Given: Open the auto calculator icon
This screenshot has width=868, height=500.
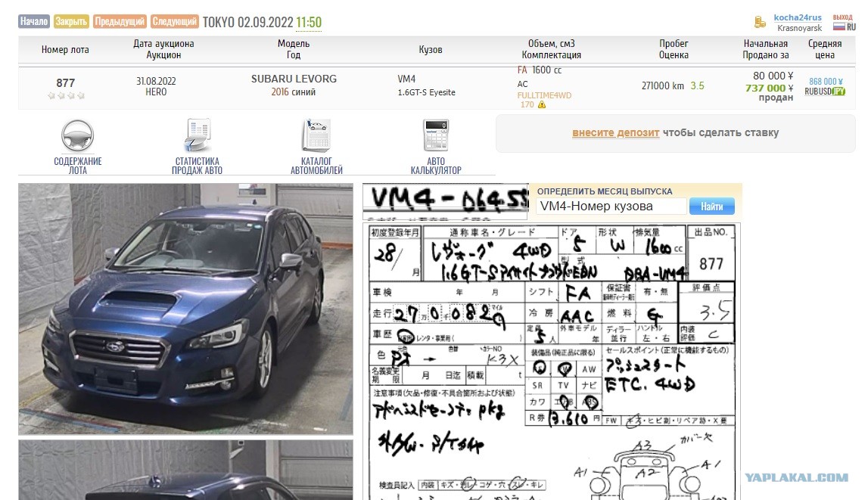Looking at the screenshot, I should [x=436, y=135].
